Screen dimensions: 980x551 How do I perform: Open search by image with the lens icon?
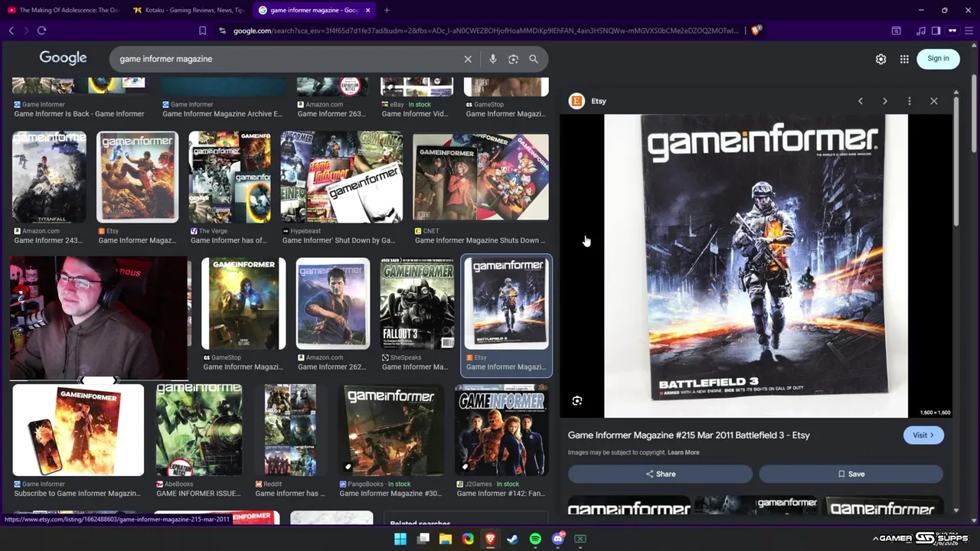(x=513, y=59)
